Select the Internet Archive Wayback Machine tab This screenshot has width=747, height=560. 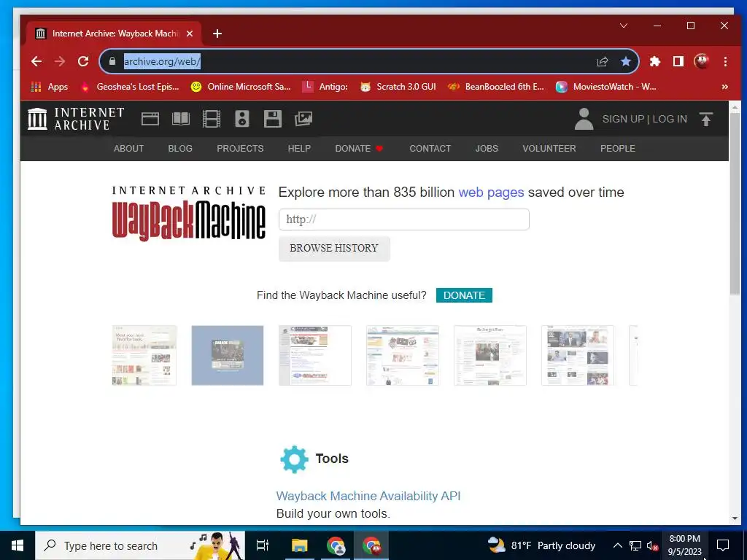(x=115, y=34)
